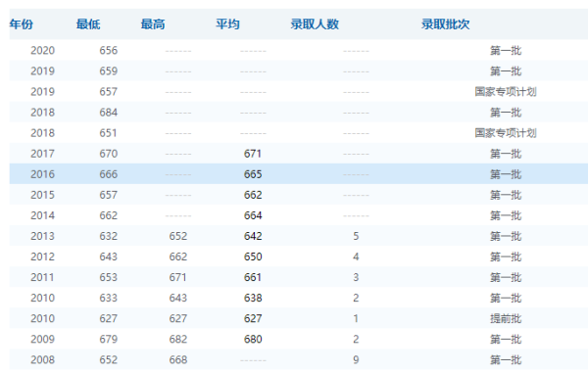
Task: Select the year cell 2012
Action: click(42, 256)
